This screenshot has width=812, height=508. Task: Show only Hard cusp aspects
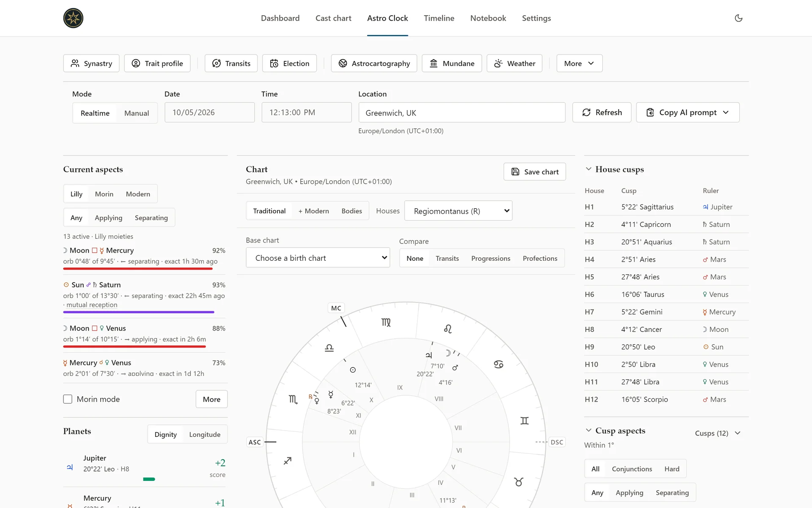click(x=672, y=469)
